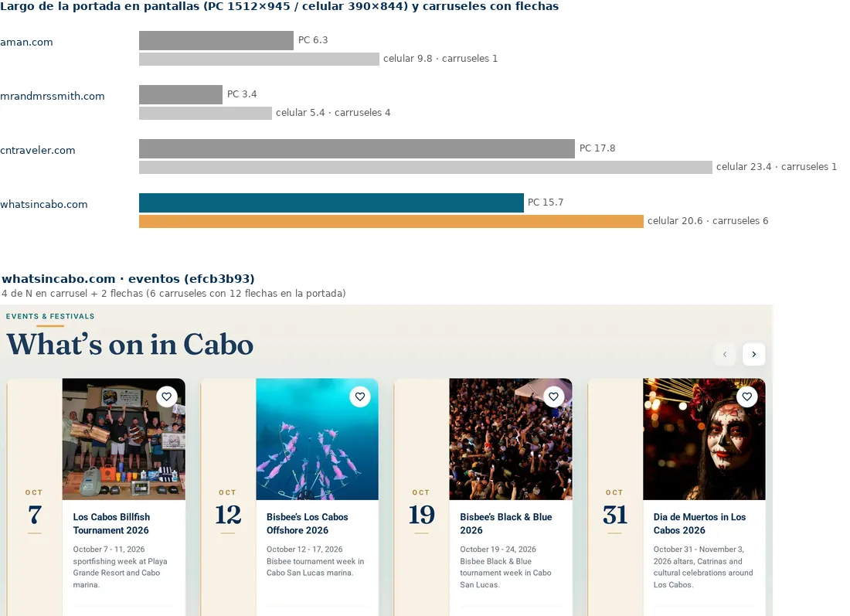Select the Billfish Tournament trophy photo
Image resolution: width=850 pixels, height=616 pixels.
pos(124,439)
